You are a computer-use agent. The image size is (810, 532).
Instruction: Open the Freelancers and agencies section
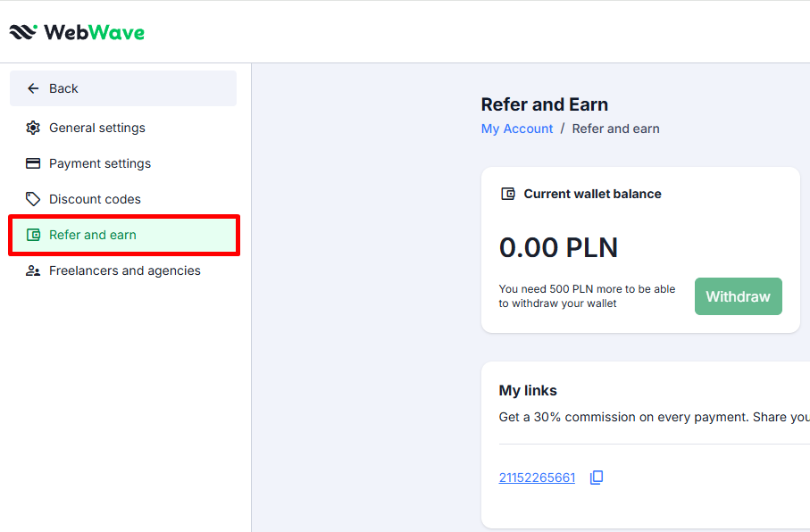point(125,270)
